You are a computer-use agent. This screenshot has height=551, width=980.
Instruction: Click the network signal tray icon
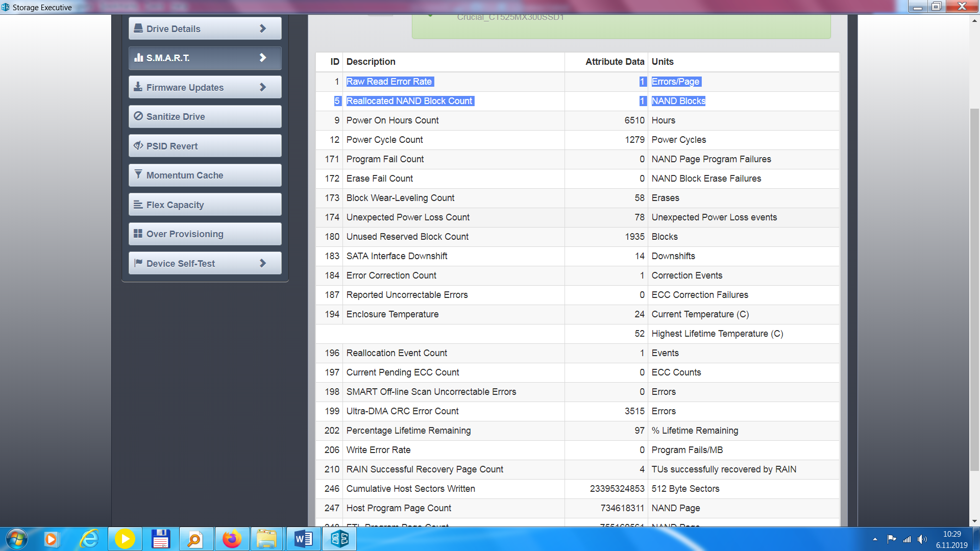[907, 539]
